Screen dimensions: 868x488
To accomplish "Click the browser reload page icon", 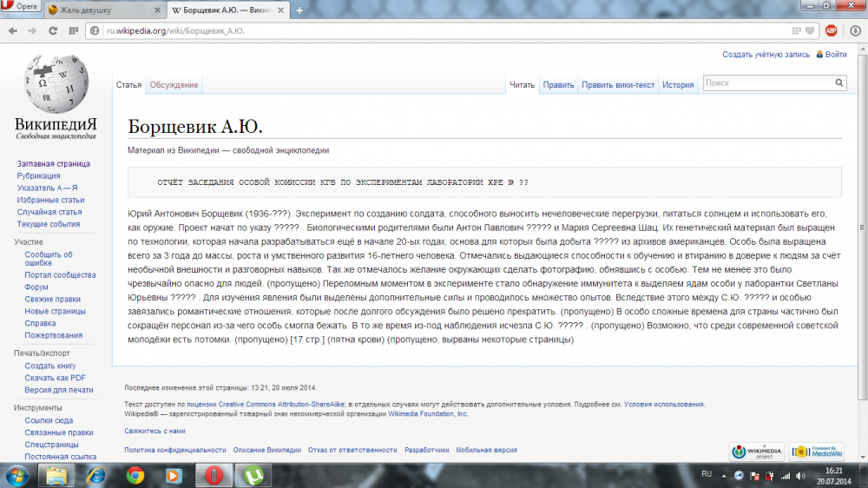I will [x=53, y=30].
